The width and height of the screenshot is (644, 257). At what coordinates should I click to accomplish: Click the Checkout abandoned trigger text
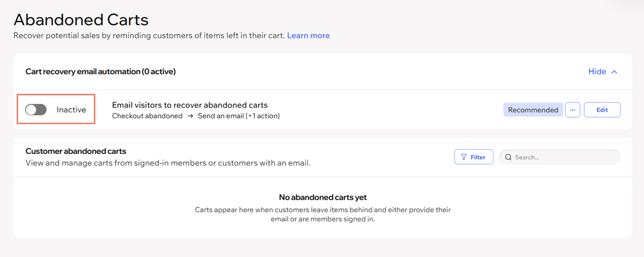[x=147, y=116]
